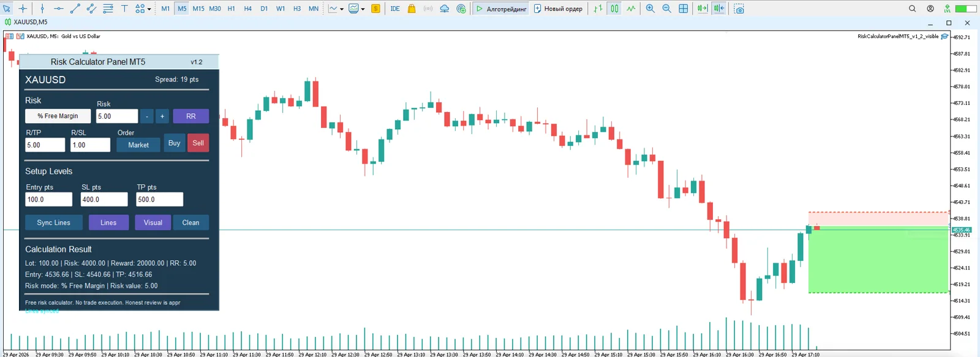Decrease risk with minus button
This screenshot has width=980, height=357.
[147, 116]
